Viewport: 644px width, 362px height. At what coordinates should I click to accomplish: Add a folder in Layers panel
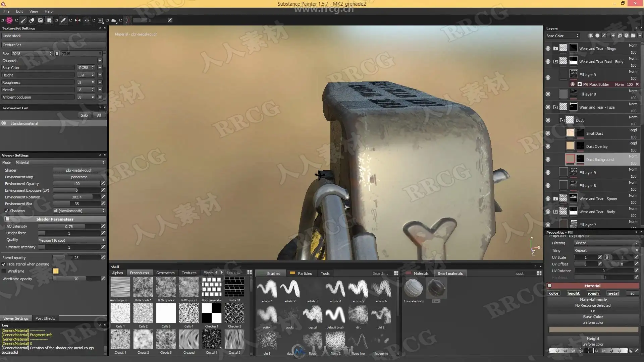point(633,36)
